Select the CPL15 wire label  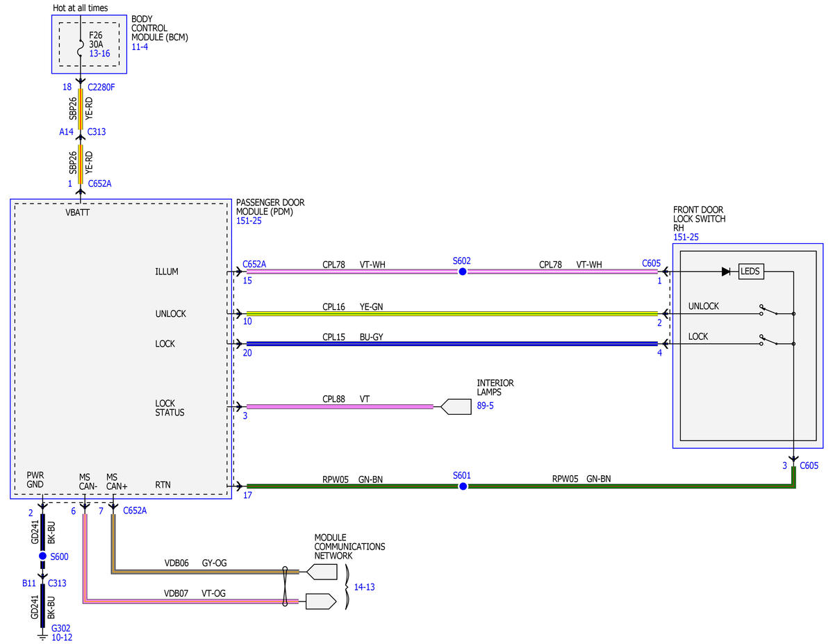click(333, 337)
